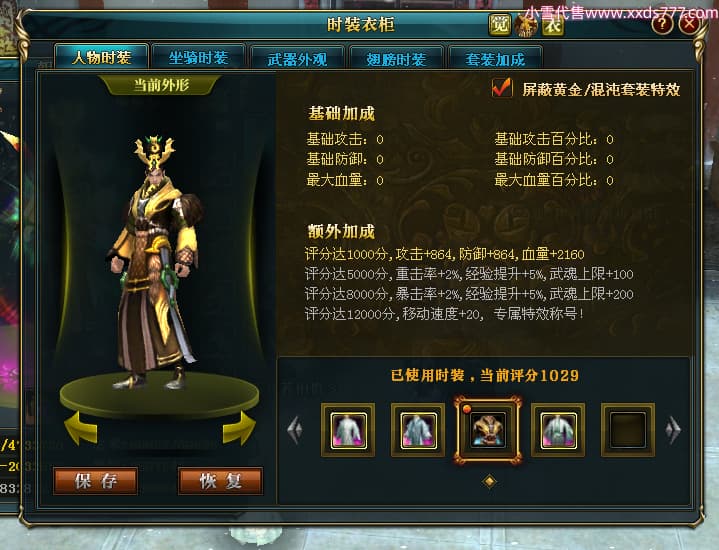Select the highlighted golden costume slot

tap(488, 430)
